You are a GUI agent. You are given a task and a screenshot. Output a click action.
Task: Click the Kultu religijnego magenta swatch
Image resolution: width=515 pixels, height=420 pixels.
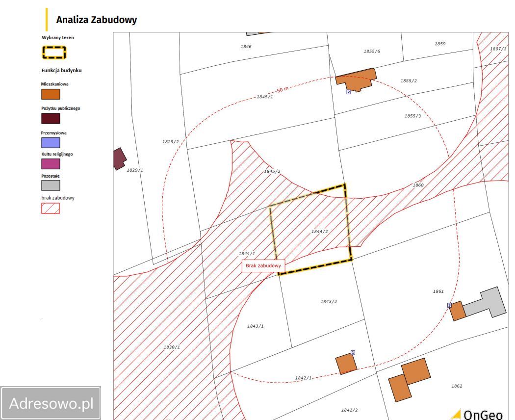51,164
